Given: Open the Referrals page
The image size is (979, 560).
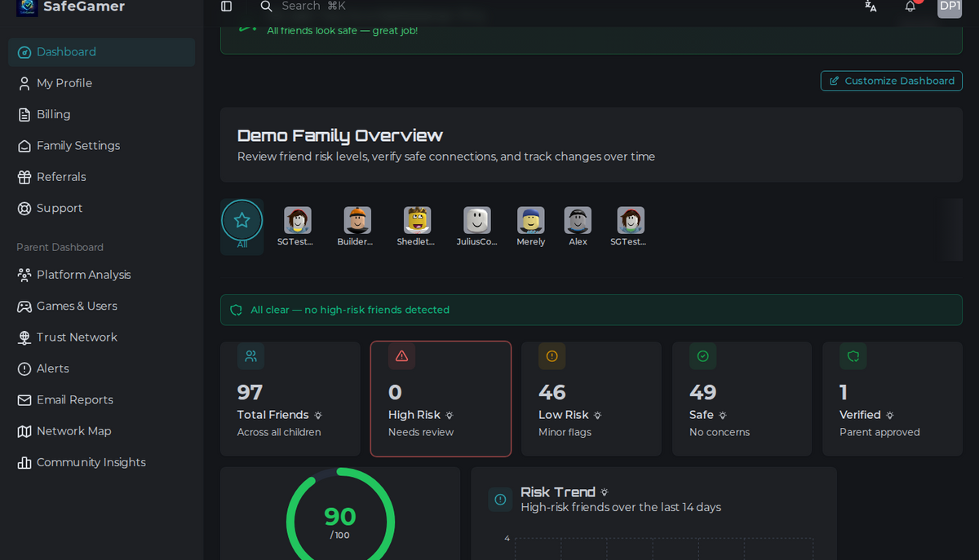Looking at the screenshot, I should click(x=101, y=177).
